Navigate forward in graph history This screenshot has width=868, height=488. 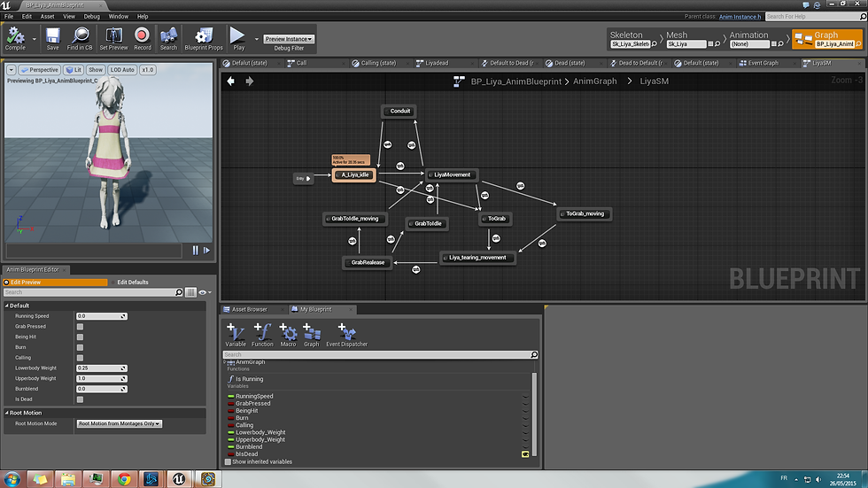[x=250, y=81]
